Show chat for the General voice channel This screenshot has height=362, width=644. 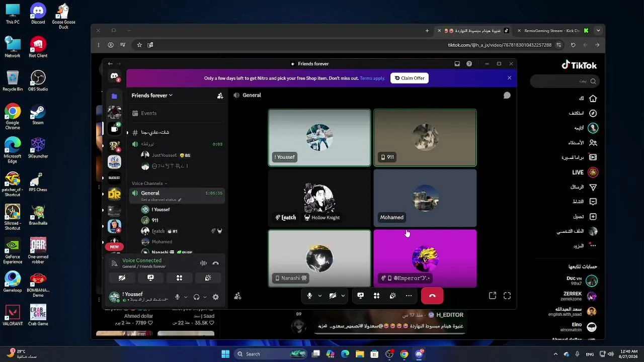point(507,96)
